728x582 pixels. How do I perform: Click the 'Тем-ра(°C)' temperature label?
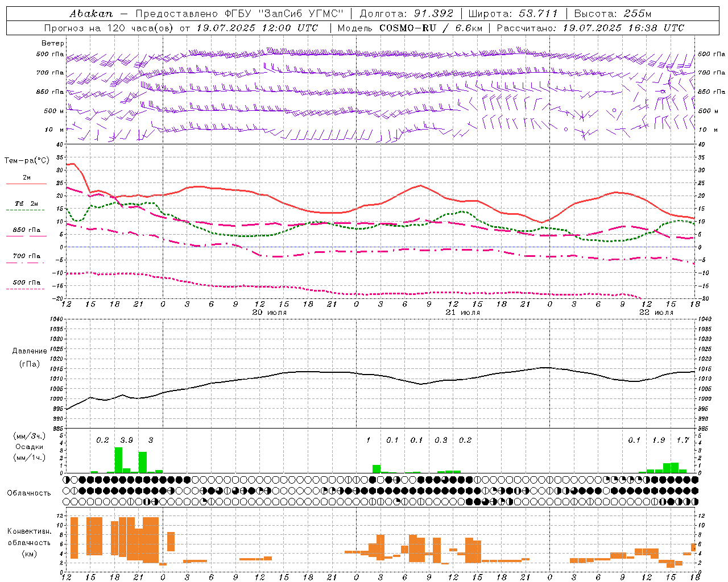27,161
